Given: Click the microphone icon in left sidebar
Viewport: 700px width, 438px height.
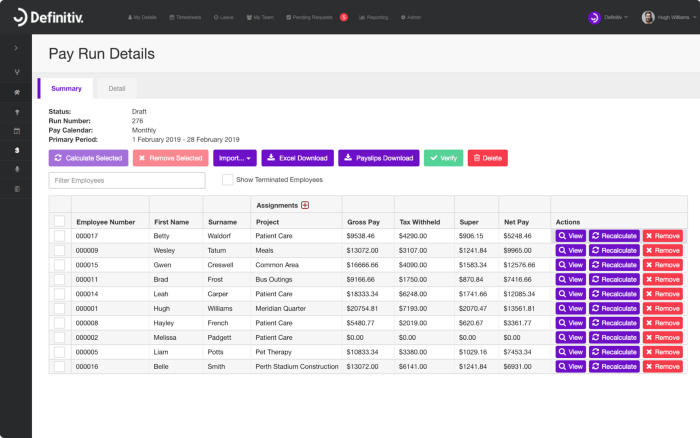Looking at the screenshot, I should [x=17, y=169].
